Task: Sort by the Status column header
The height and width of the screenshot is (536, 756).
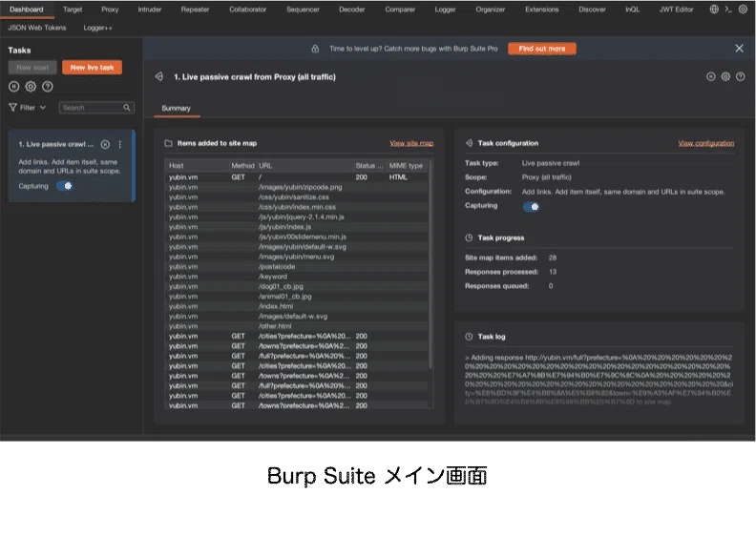Action: pyautogui.click(x=369, y=165)
